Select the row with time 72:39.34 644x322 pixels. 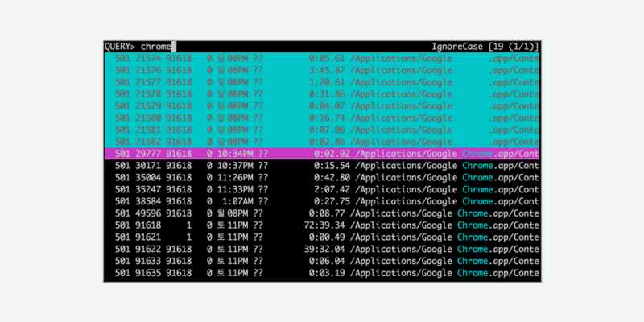pyautogui.click(x=321, y=225)
